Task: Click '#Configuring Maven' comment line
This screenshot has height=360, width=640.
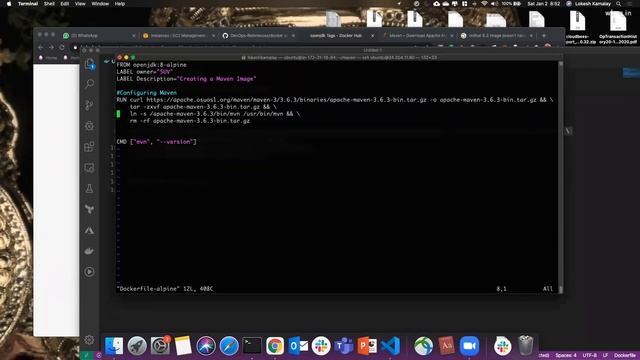Action: [147, 93]
